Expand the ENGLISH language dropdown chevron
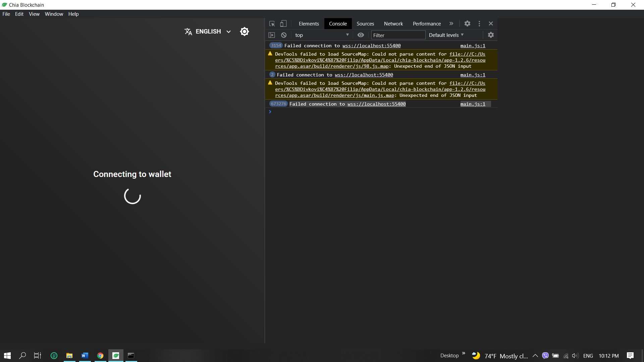Screen dimensions: 644x362 point(228,32)
